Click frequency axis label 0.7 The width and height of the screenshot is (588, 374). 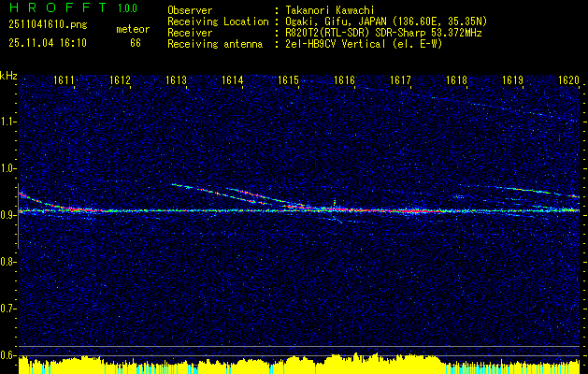click(7, 309)
